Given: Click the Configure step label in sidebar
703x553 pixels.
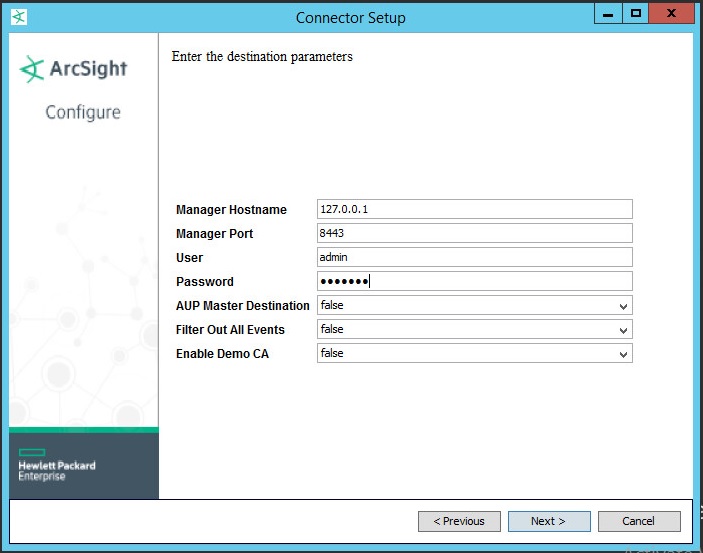Looking at the screenshot, I should click(x=83, y=113).
